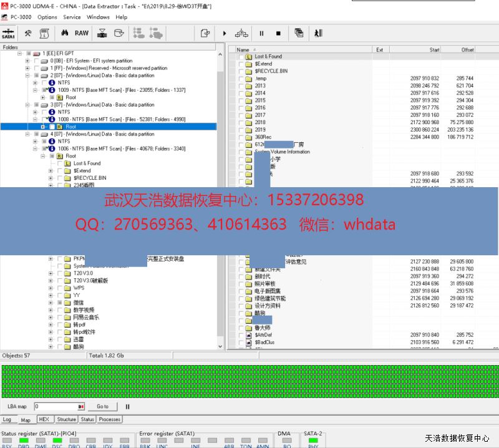The height and width of the screenshot is (448, 499).
Task: Click the SATA1 port icon
Action: (x=9, y=33)
